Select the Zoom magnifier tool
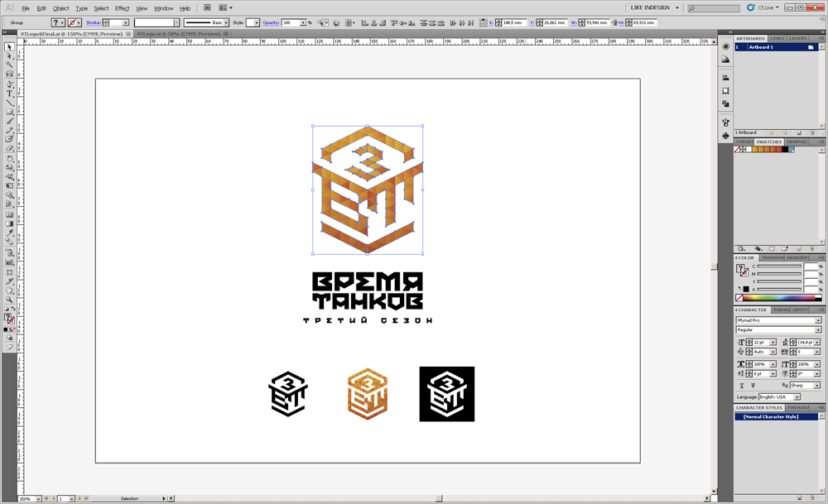The width and height of the screenshot is (828, 504). [9, 300]
